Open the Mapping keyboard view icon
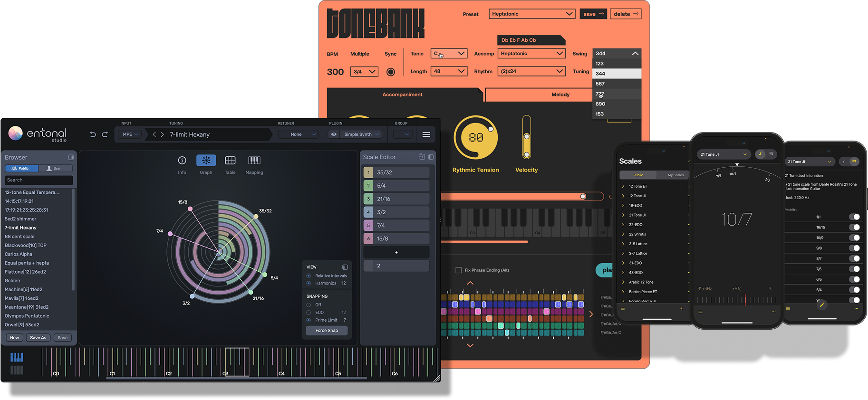This screenshot has width=868, height=400. [x=254, y=161]
